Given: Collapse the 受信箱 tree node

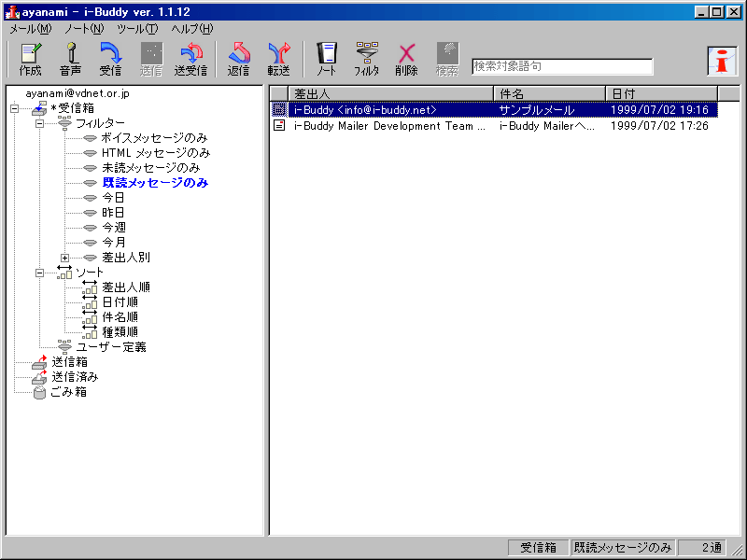Looking at the screenshot, I should [14, 108].
